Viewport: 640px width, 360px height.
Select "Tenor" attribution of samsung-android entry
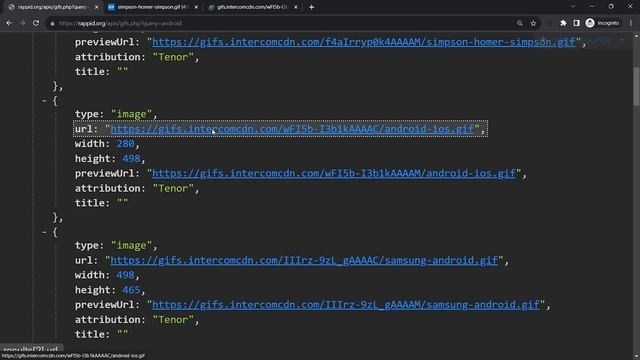173,320
